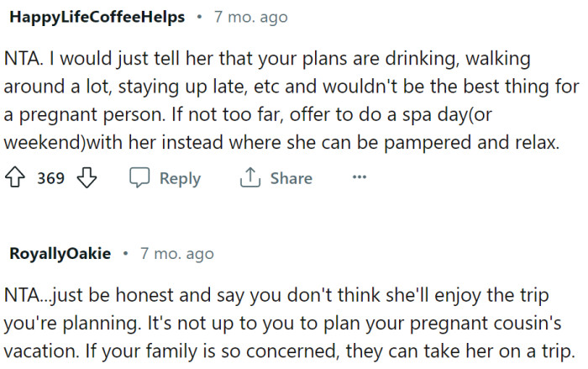Open the three-dot more options menu

[360, 177]
